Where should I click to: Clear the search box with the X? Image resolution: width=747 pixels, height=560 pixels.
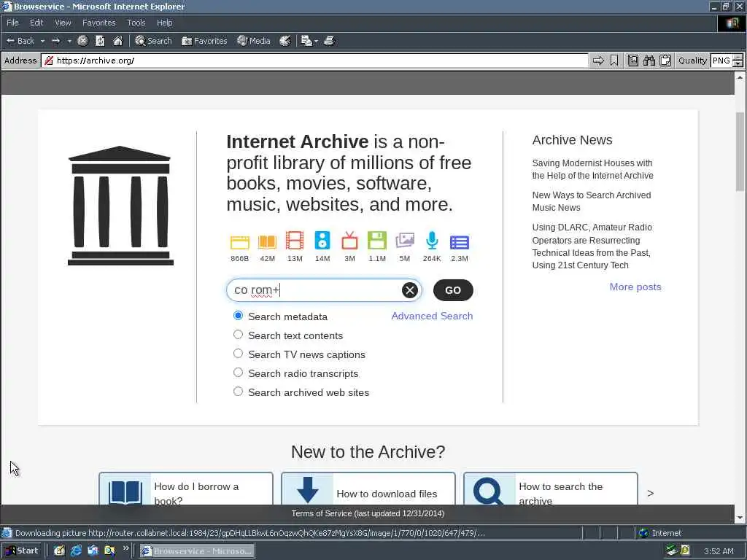tap(410, 290)
